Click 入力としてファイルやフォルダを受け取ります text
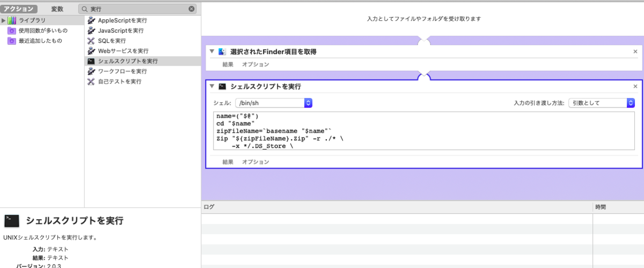This screenshot has height=268, width=644. [x=423, y=19]
